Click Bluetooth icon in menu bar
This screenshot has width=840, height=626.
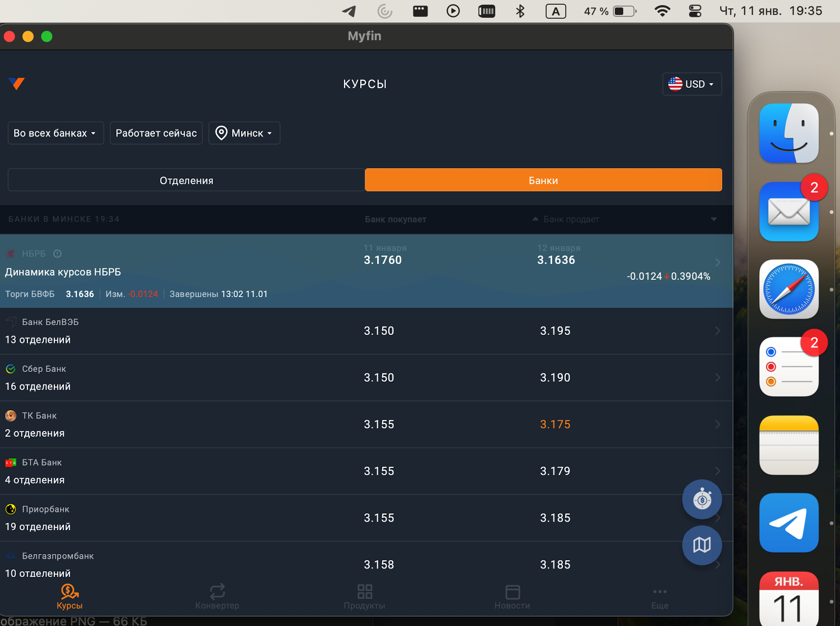pyautogui.click(x=520, y=11)
